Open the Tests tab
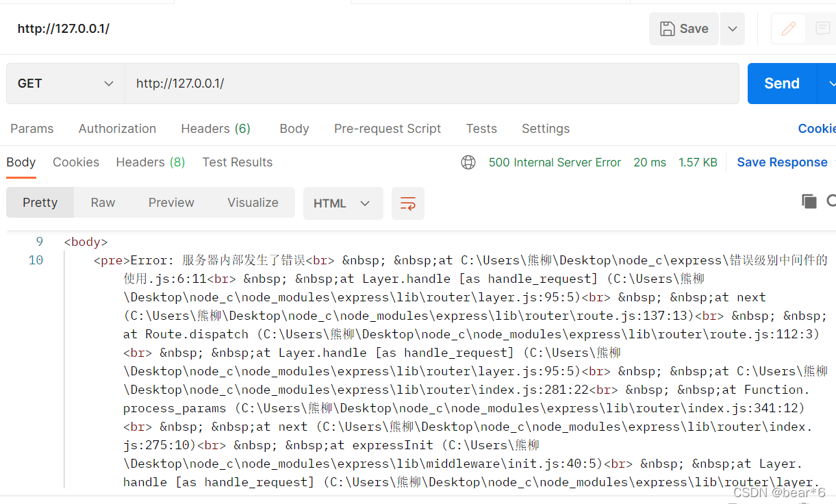This screenshot has width=836, height=504. [481, 129]
